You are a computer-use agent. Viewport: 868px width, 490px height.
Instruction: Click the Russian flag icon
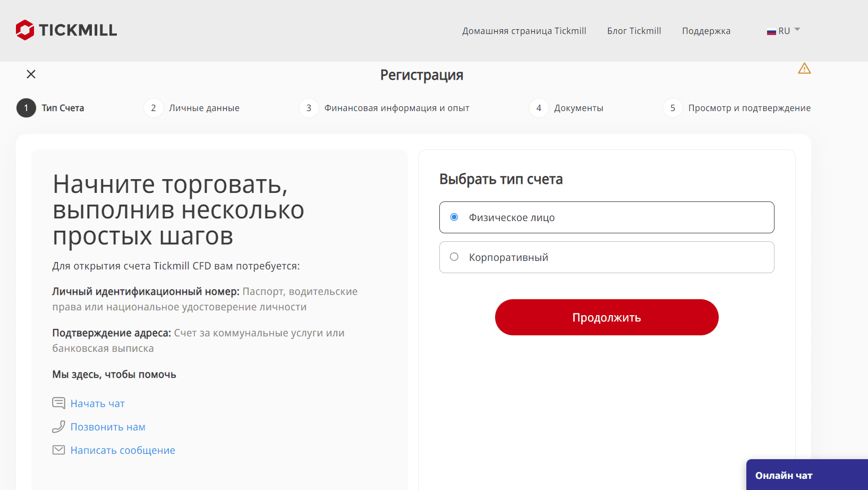(x=771, y=32)
